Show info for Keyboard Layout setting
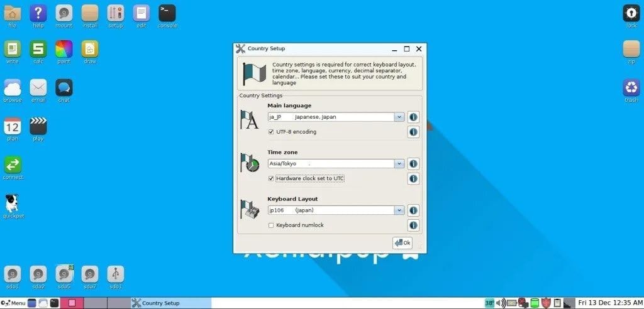Viewport: 644px width, 309px height. (414, 210)
